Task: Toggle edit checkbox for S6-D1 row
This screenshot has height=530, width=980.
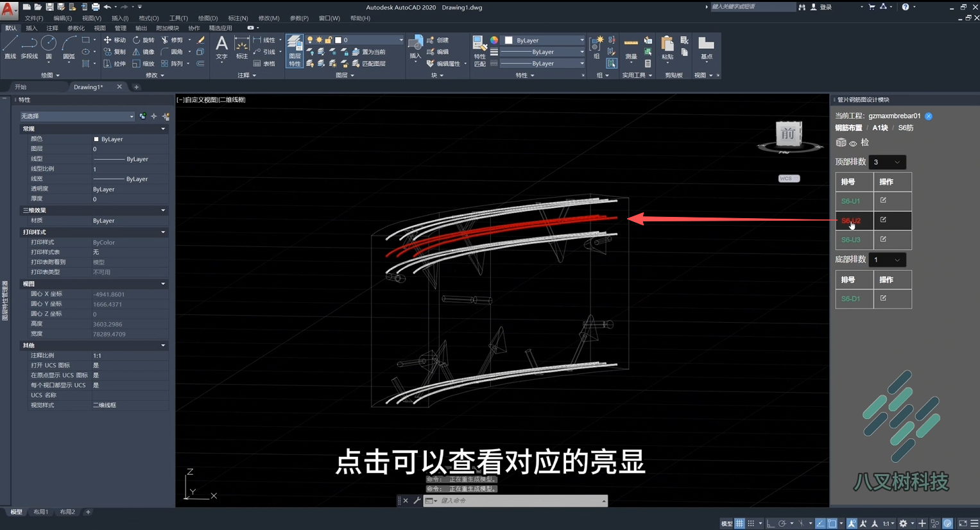Action: coord(883,298)
